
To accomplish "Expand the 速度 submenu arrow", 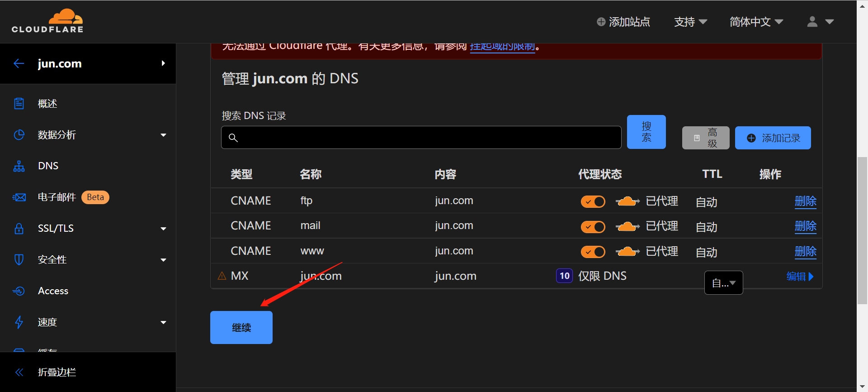I will coord(163,322).
